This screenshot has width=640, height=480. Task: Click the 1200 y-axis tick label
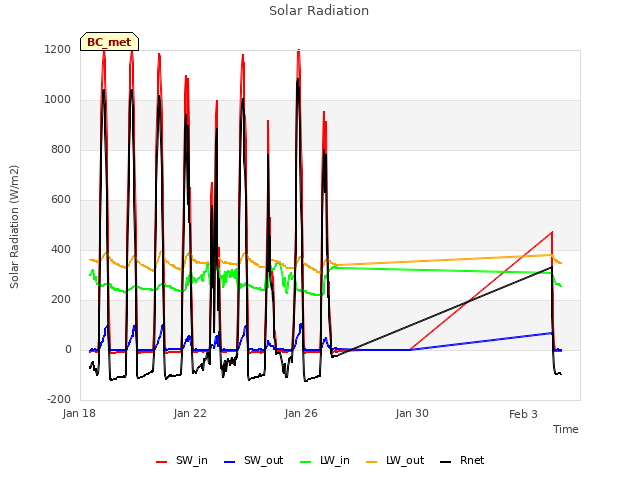click(x=58, y=50)
